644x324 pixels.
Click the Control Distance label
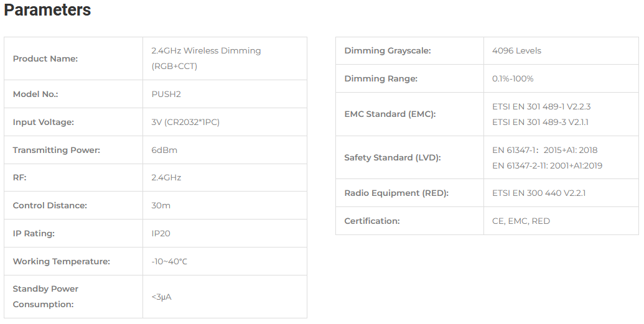tap(50, 205)
